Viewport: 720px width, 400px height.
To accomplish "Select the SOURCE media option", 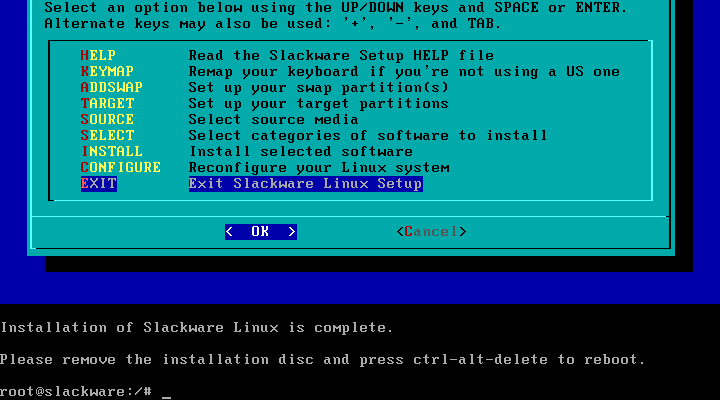I will click(x=107, y=119).
